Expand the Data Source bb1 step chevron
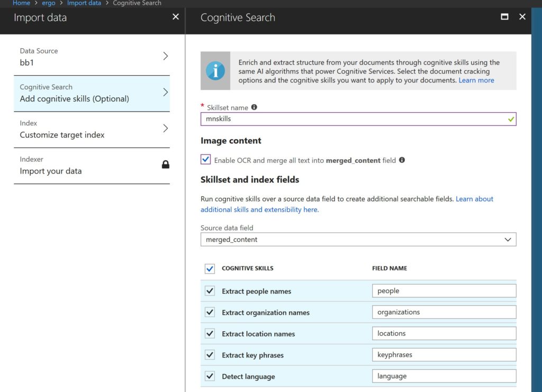This screenshot has width=542, height=392. point(166,56)
